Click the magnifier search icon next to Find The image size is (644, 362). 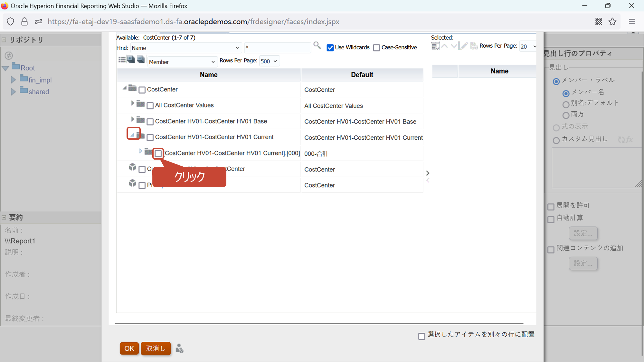pos(317,45)
